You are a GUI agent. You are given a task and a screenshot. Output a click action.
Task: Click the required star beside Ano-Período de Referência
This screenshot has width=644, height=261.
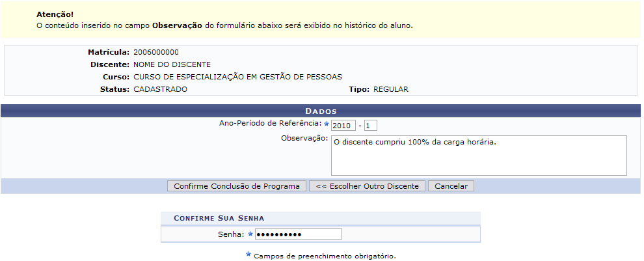point(327,123)
